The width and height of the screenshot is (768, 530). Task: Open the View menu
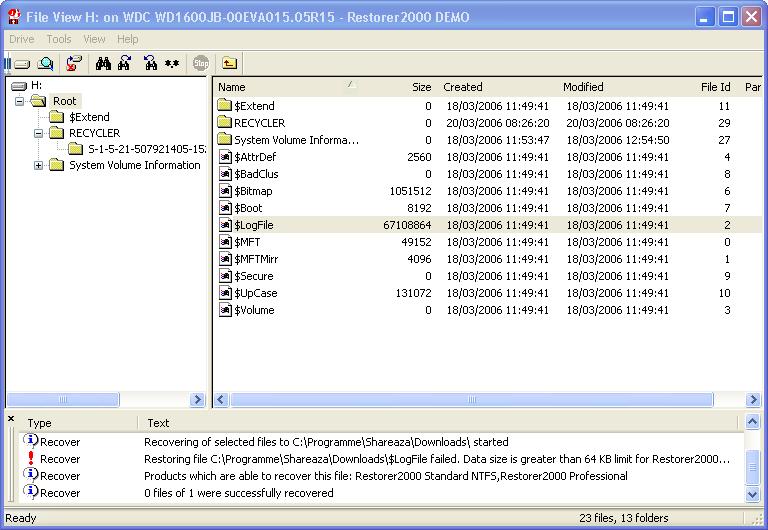point(94,39)
